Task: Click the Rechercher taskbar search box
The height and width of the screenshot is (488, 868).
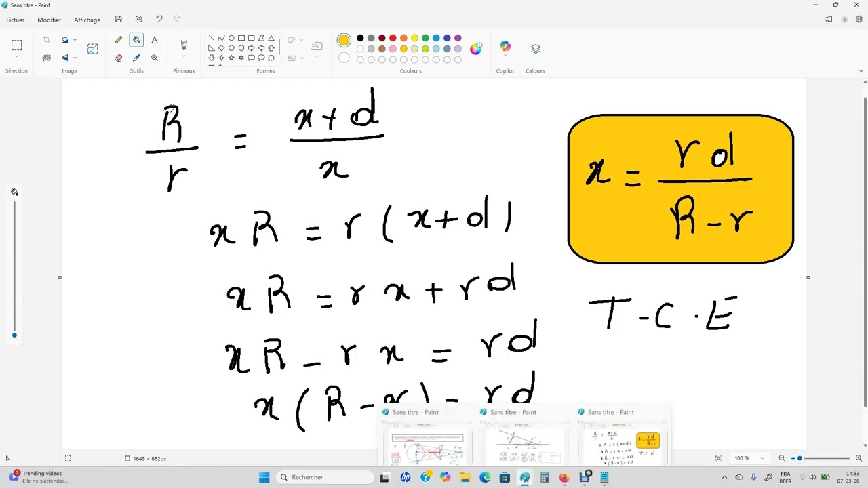Action: 324,477
